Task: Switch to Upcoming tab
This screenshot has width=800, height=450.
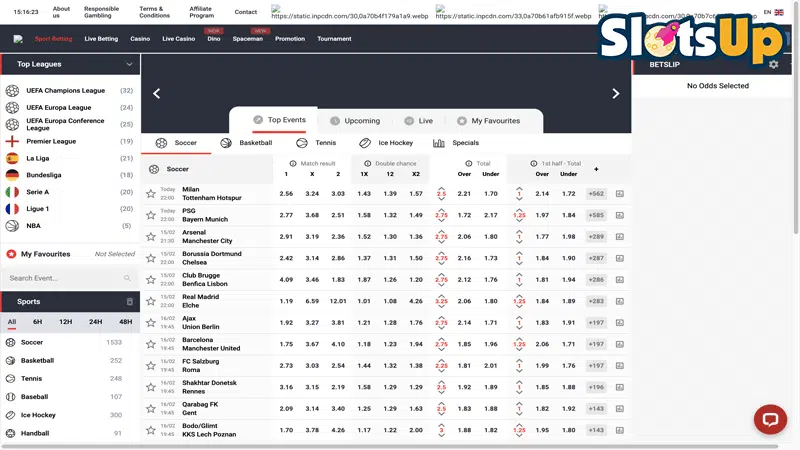Action: [356, 121]
